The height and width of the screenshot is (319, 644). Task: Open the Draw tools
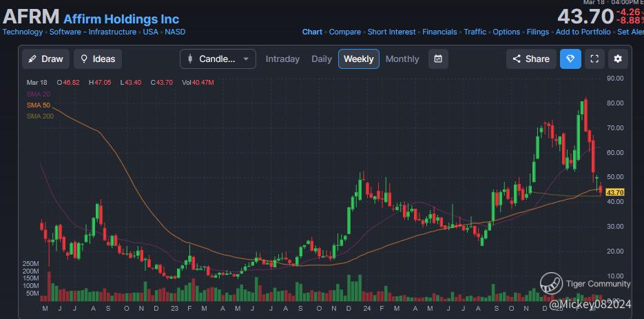pos(45,59)
